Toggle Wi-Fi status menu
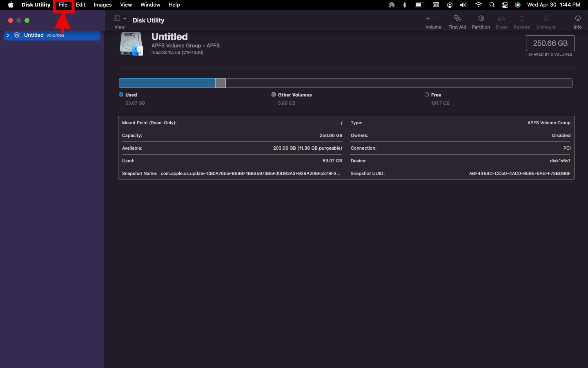This screenshot has width=588, height=368. coord(478,5)
